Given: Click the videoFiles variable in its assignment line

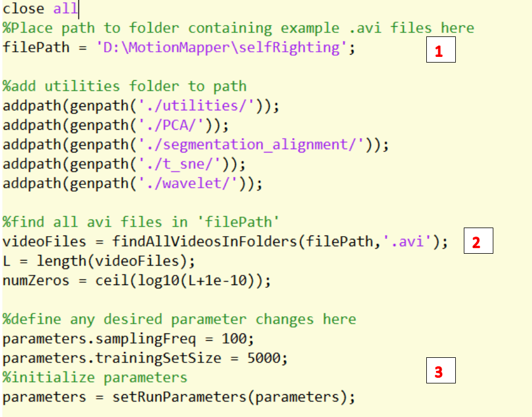Looking at the screenshot, I should (44, 241).
